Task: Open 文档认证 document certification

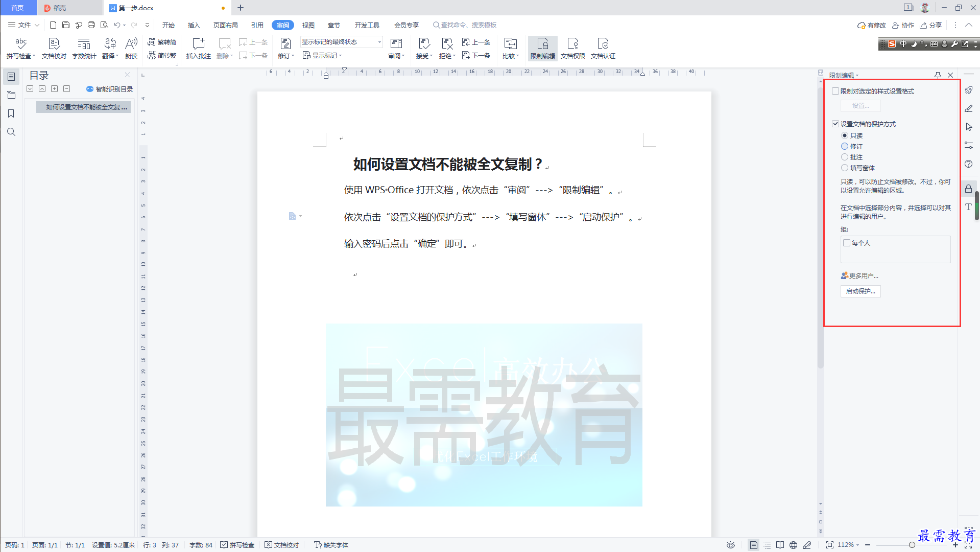Action: click(603, 48)
